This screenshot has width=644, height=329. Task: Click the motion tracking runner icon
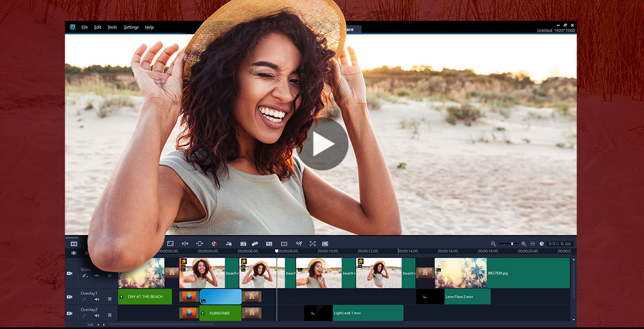coord(299,244)
